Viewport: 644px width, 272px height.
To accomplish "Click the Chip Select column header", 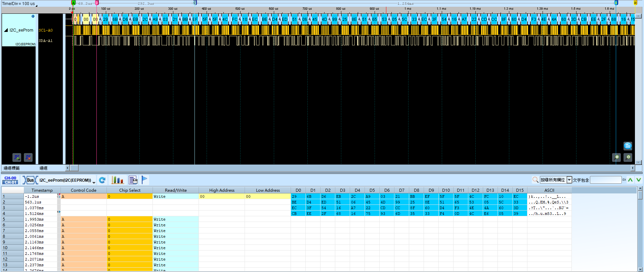I will [x=130, y=190].
